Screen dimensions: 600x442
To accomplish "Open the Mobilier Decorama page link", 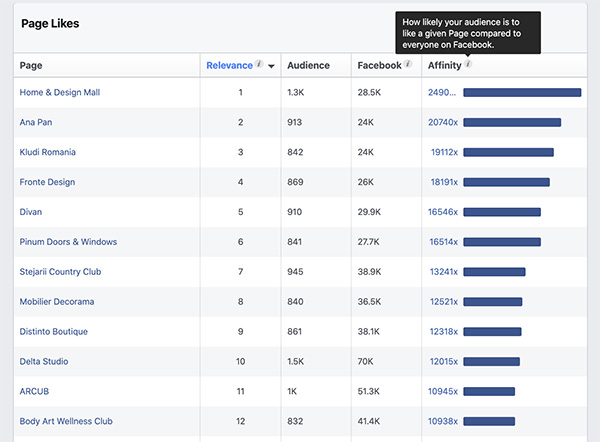I will 59,302.
